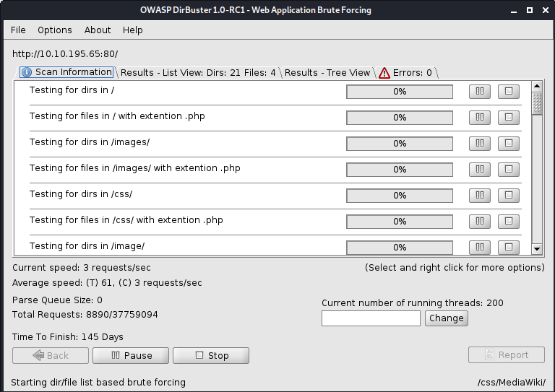Click 'Time To Finish: 145 Days' text

click(68, 337)
